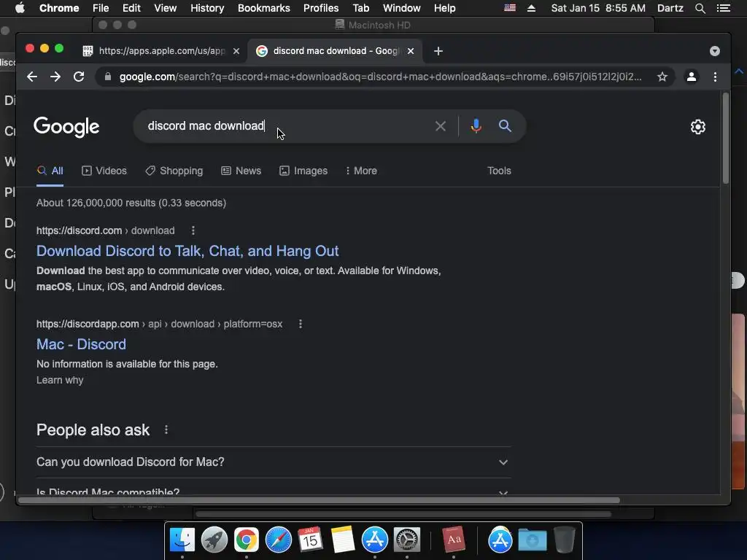747x560 pixels.
Task: Go forward using the forward arrow
Action: click(x=55, y=77)
